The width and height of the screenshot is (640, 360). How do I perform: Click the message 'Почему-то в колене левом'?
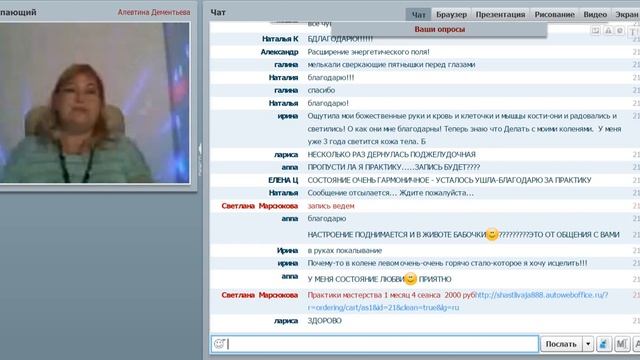447,263
